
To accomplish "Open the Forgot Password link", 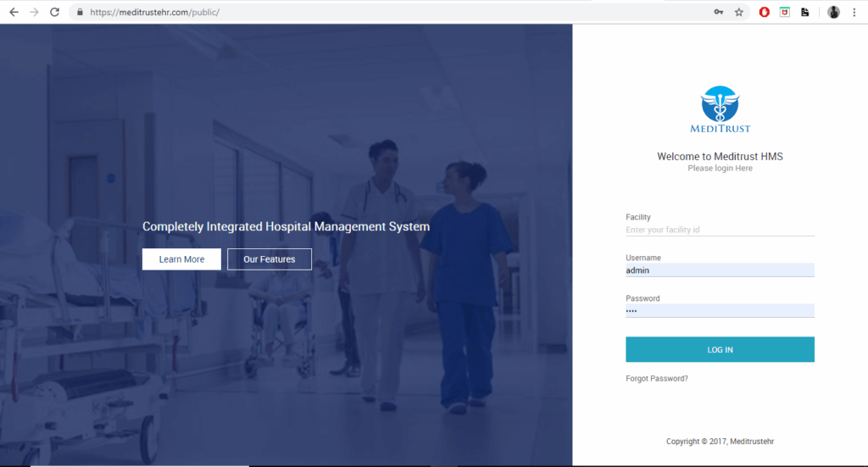I will click(x=657, y=379).
